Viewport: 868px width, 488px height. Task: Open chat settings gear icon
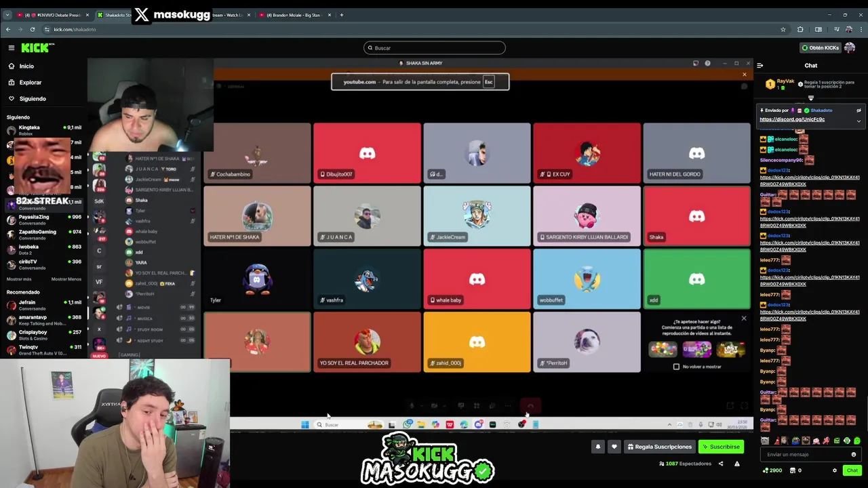point(835,470)
